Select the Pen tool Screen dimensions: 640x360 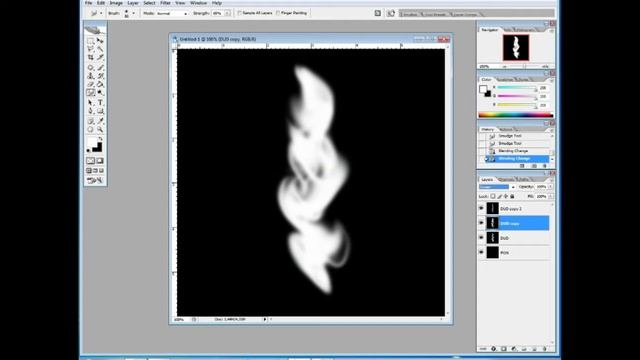tap(91, 111)
